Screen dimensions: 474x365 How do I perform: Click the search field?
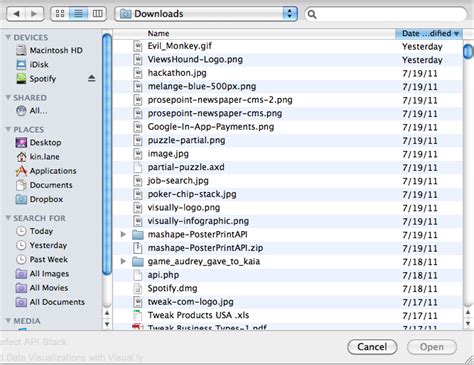click(386, 14)
